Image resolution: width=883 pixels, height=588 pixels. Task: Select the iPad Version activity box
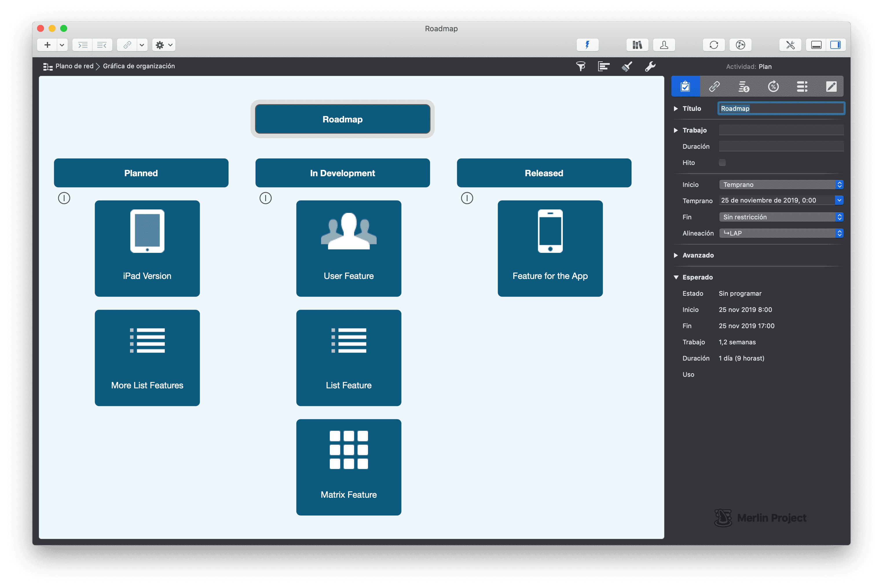(x=147, y=248)
